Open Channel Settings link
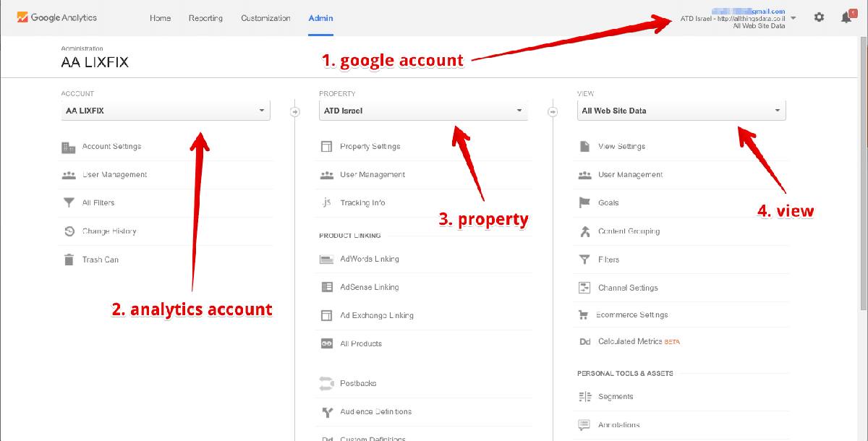 [628, 288]
